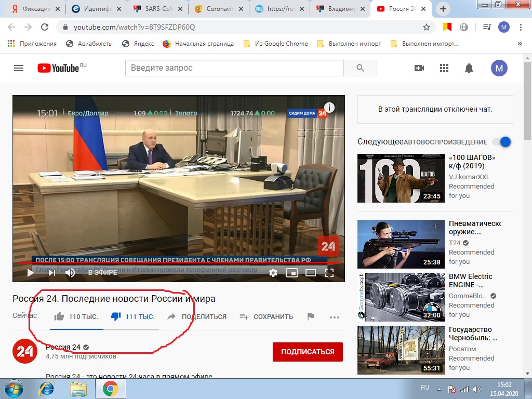Open Россия 24 channel name link
532x399 pixels.
pos(63,347)
